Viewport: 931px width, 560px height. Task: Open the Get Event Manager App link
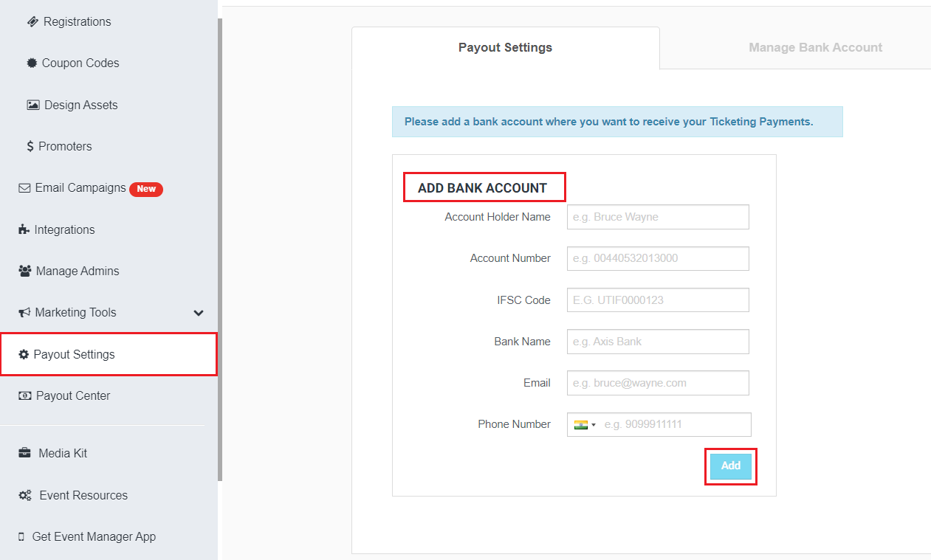click(94, 536)
